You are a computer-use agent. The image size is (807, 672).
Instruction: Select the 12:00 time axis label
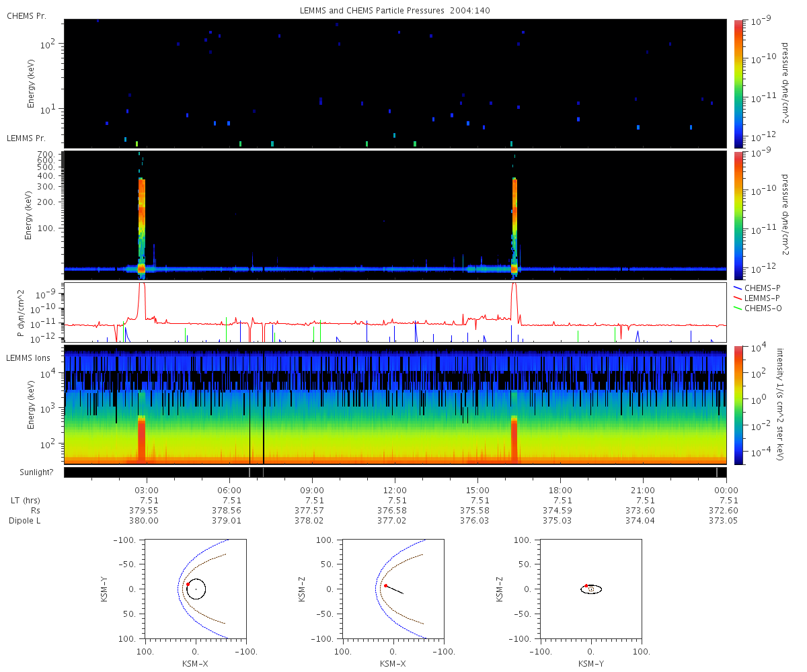[395, 490]
